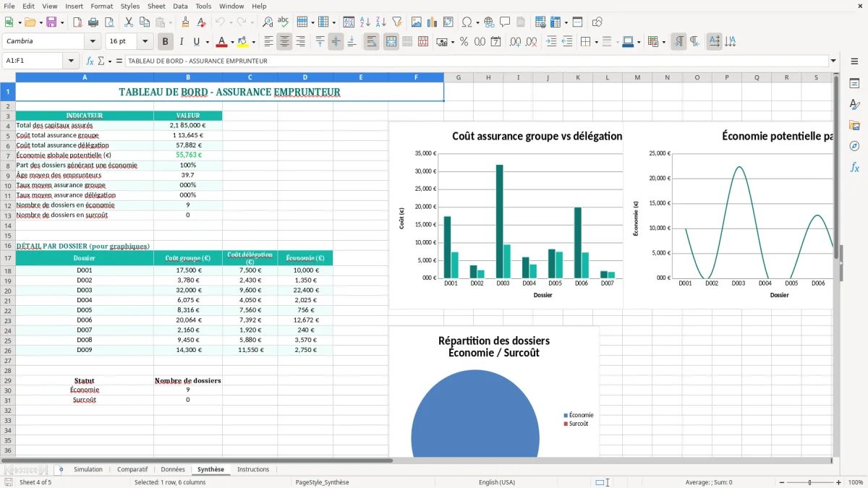Click the Copy icon
The height and width of the screenshot is (488, 868).
pos(144,22)
